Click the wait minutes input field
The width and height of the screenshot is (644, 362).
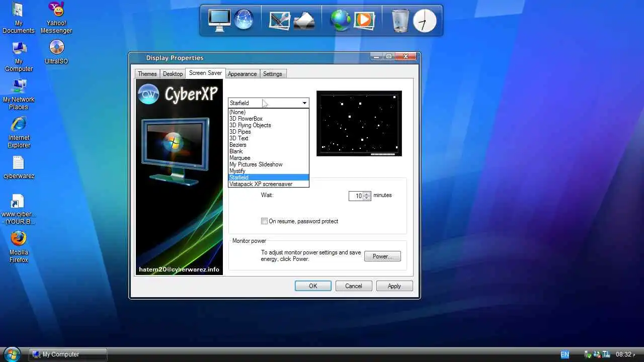pos(356,196)
